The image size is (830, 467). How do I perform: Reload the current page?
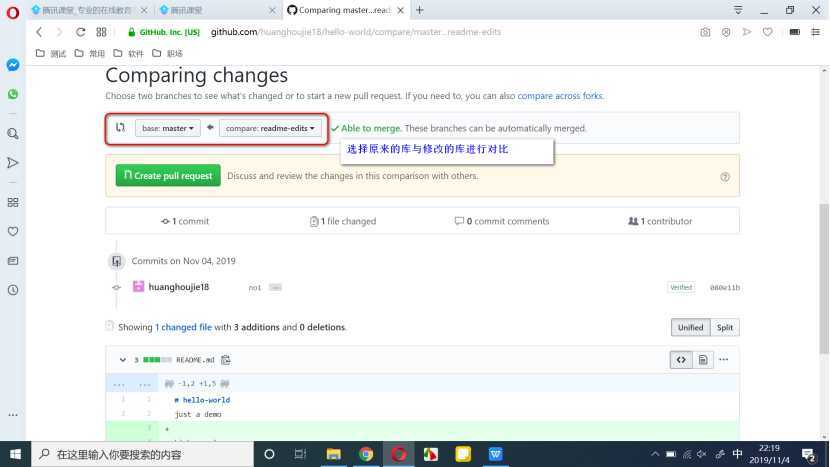click(x=80, y=32)
